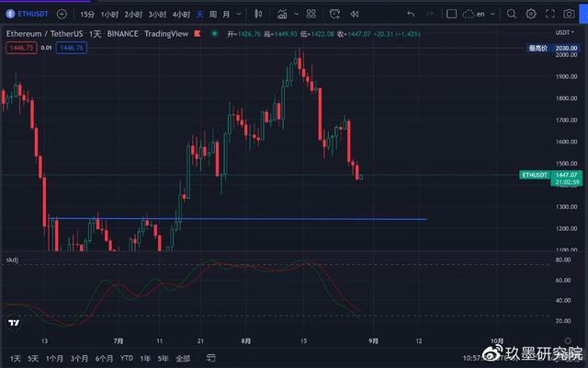This screenshot has width=588, height=368.
Task: Set date range to 1天
Action: pyautogui.click(x=16, y=359)
